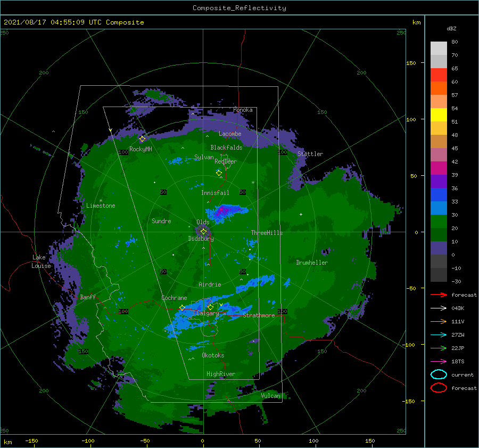Click the Lake Louise label
Screen dimensions: 479x448
pos(41,262)
